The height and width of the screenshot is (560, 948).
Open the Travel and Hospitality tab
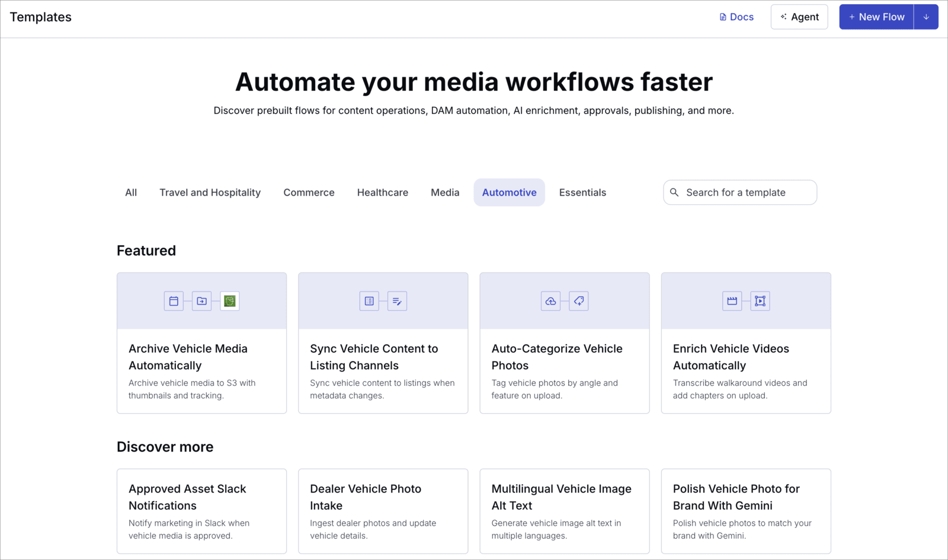pos(210,193)
